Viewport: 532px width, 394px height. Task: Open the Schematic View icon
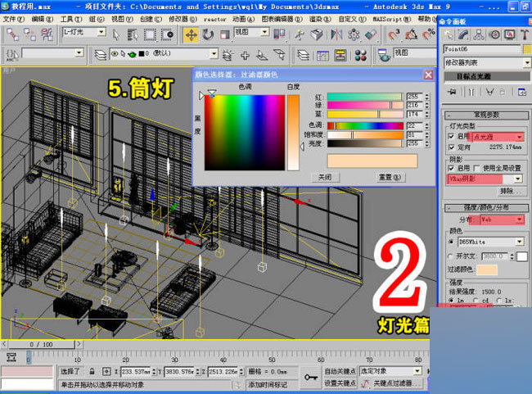click(340, 55)
